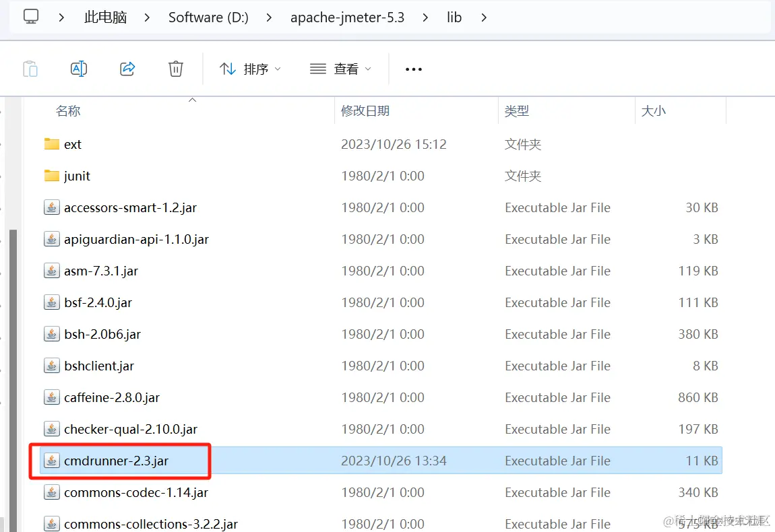The height and width of the screenshot is (532, 775).
Task: Select file commons-codec-1.14.jar
Action: [x=136, y=492]
